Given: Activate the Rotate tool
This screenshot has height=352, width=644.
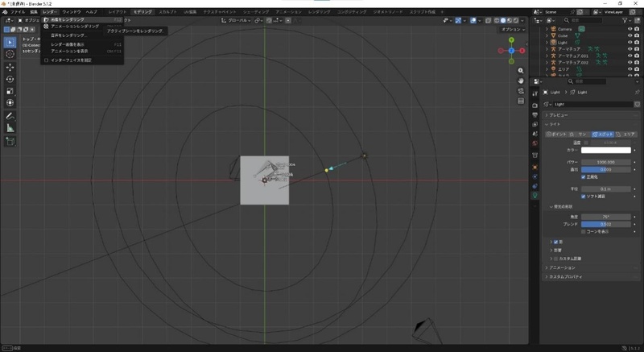Looking at the screenshot, I should [x=10, y=79].
